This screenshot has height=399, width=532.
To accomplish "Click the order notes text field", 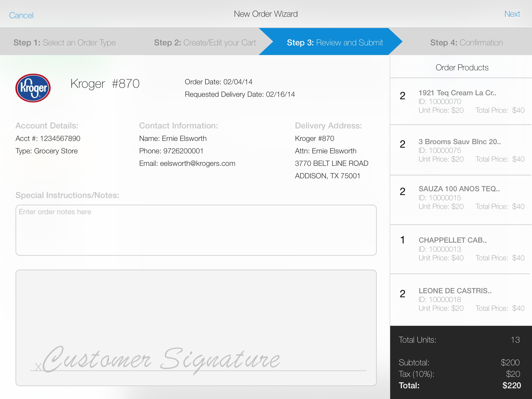I will [196, 230].
